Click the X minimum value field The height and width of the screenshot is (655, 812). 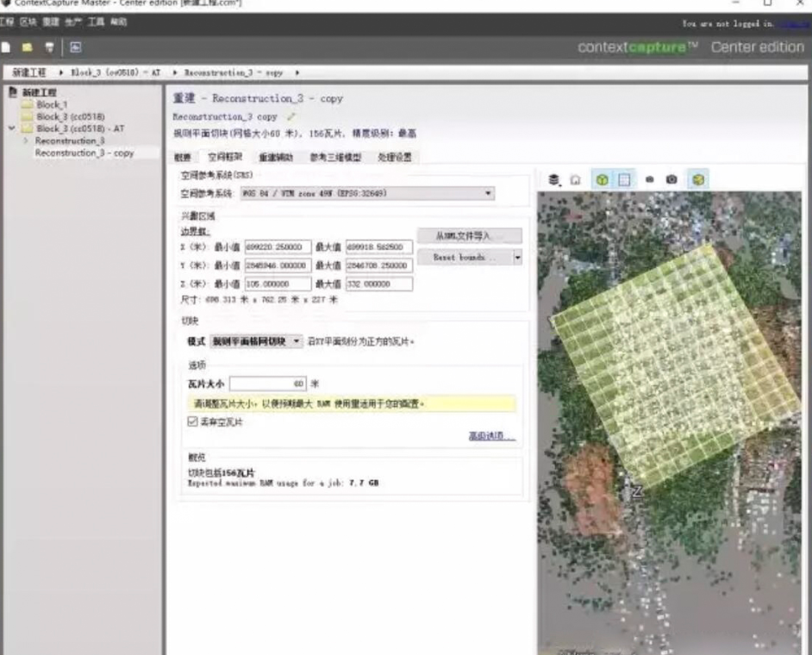(x=278, y=247)
